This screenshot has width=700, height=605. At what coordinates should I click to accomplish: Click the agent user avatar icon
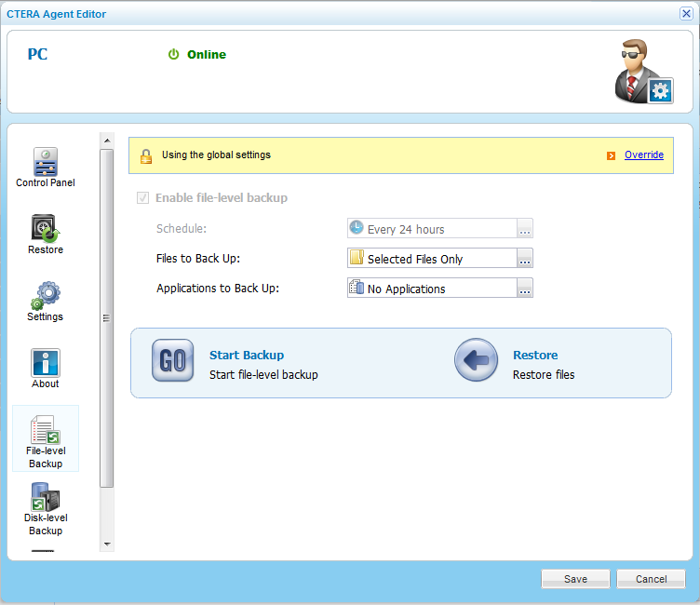[x=643, y=72]
